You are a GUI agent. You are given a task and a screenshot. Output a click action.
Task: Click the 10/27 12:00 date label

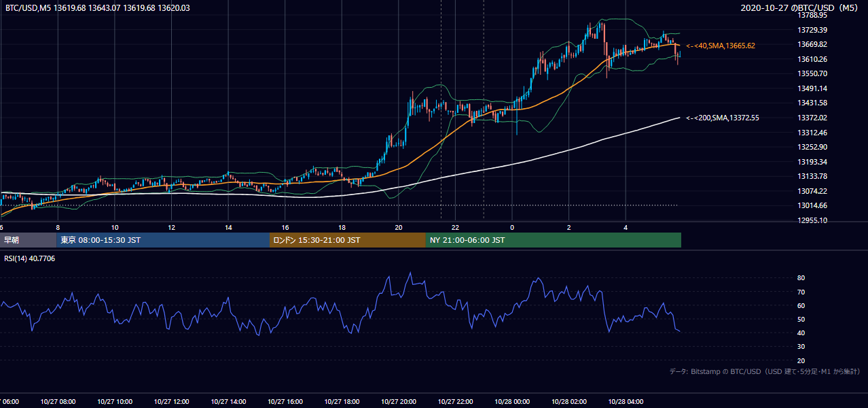(171, 402)
